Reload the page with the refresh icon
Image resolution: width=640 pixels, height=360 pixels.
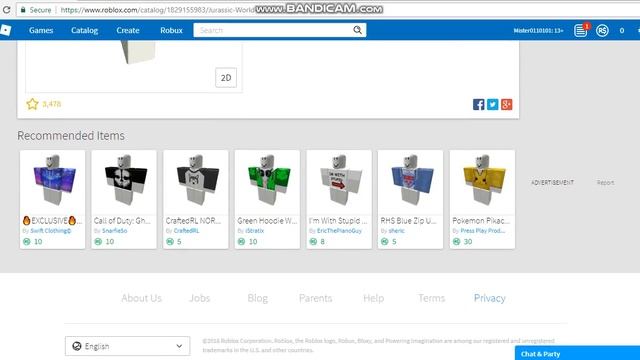click(6, 10)
